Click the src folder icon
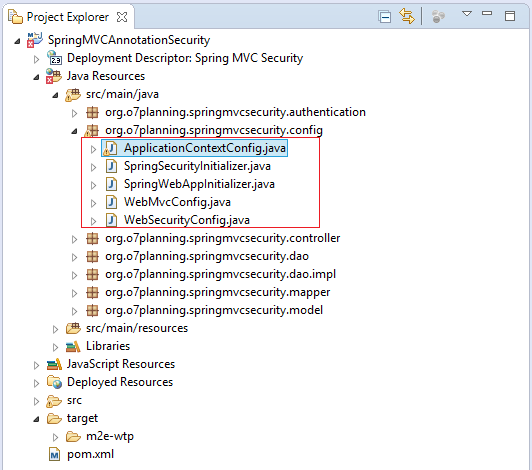 pyautogui.click(x=54, y=401)
